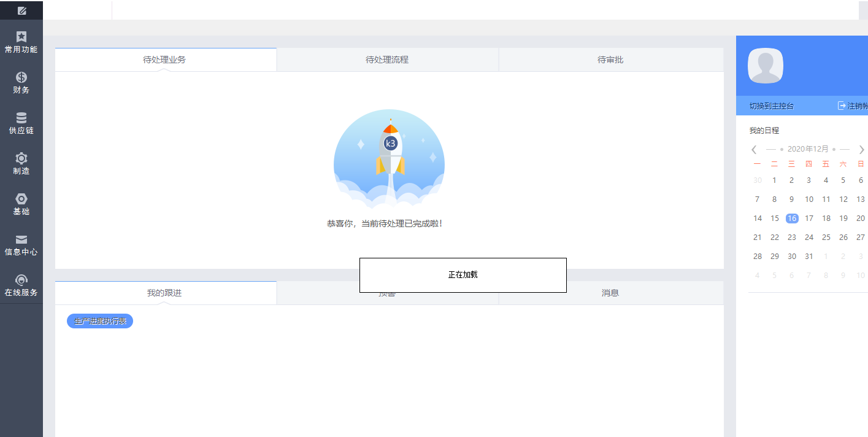Click the edit icon at top left
The width and height of the screenshot is (868, 437).
point(21,10)
